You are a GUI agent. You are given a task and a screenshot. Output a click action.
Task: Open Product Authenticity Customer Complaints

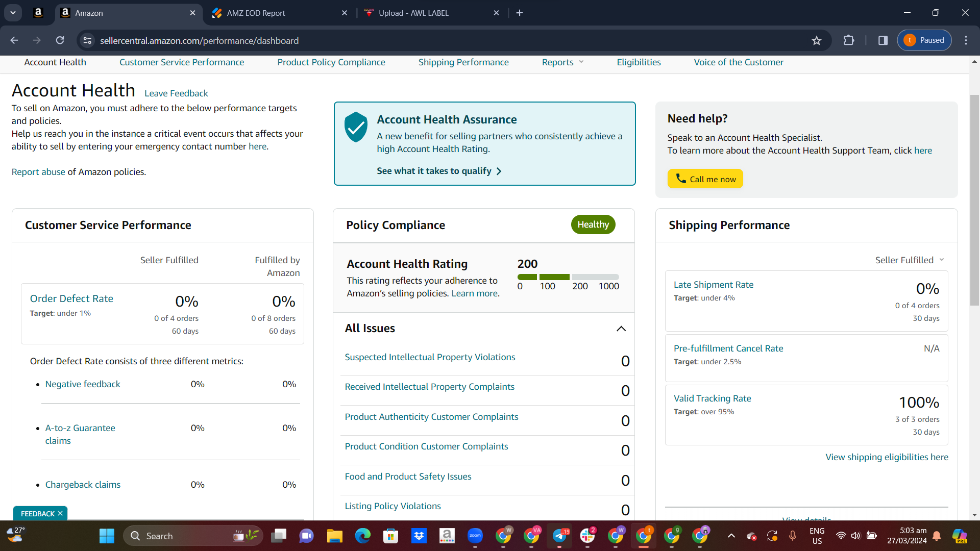pos(431,417)
